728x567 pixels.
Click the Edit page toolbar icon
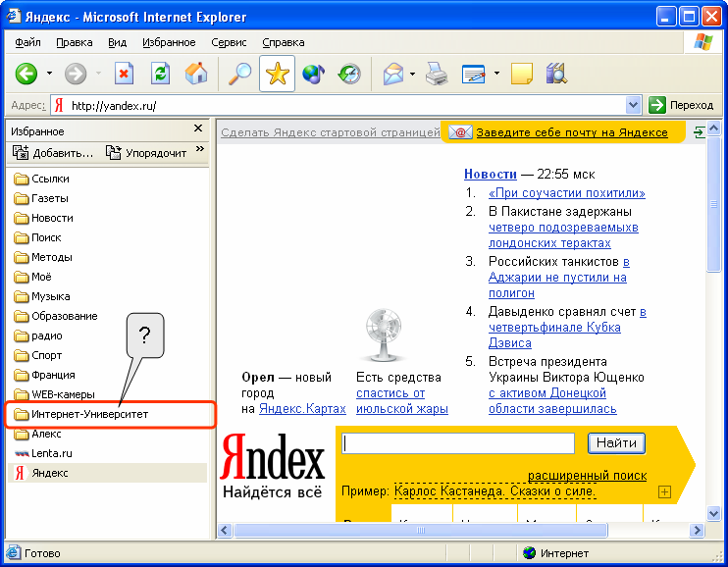coord(474,74)
